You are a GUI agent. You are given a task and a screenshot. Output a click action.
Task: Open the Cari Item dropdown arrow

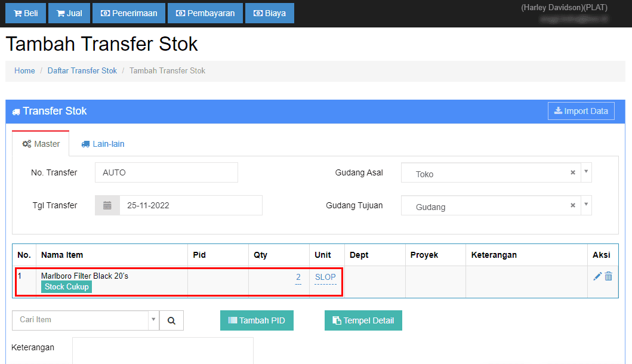[x=154, y=320]
